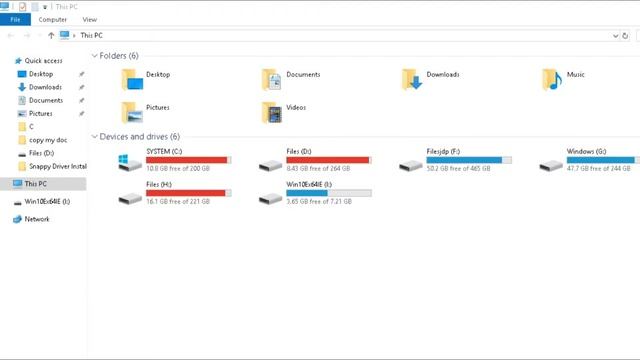This screenshot has height=360, width=640.
Task: Click the breadcrumb arrow before This PC
Action: pyautogui.click(x=74, y=36)
